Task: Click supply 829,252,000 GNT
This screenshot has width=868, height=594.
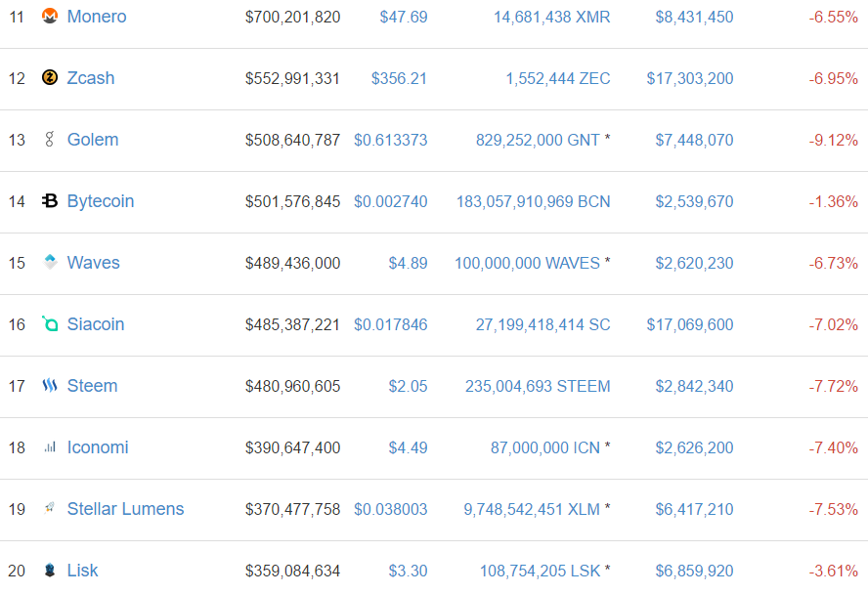Action: [x=538, y=140]
